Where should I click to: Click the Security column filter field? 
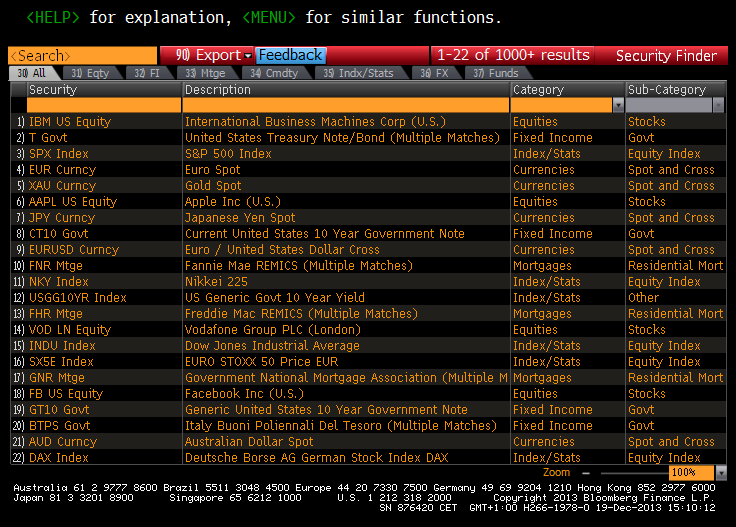point(104,105)
